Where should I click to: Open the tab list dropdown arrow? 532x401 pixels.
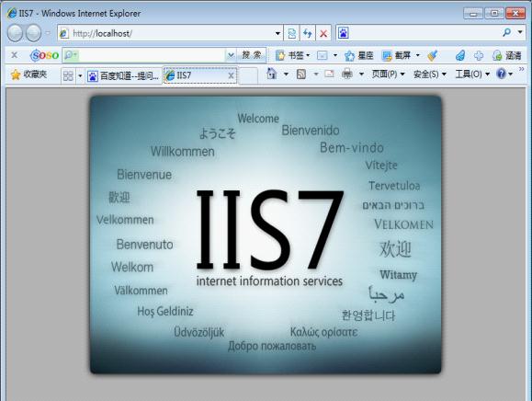[80, 75]
